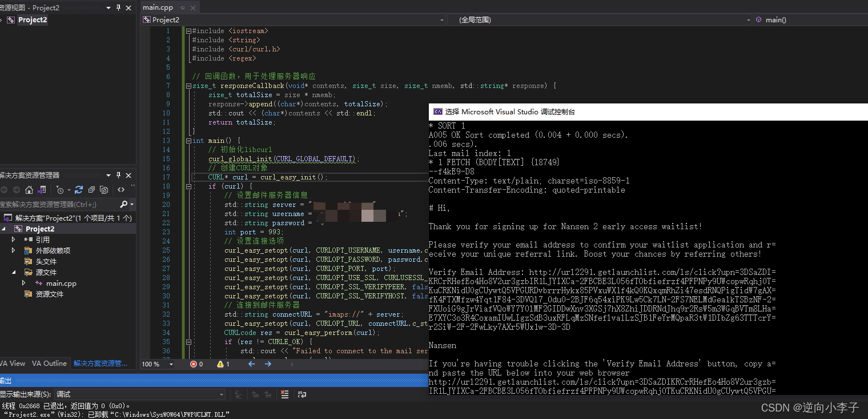Viewport: 868px width, 419px height.
Task: Click the Home icon in Solution Explorer toolbar
Action: coord(29,190)
